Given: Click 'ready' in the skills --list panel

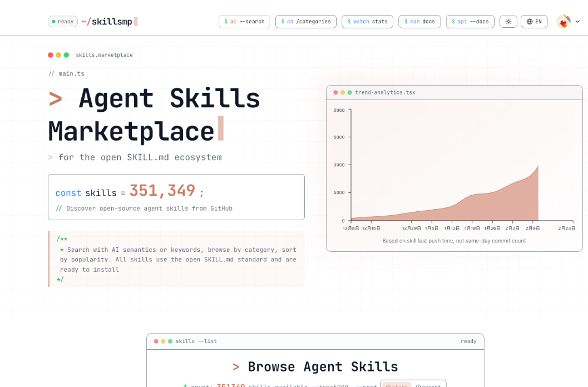Looking at the screenshot, I should (468, 341).
